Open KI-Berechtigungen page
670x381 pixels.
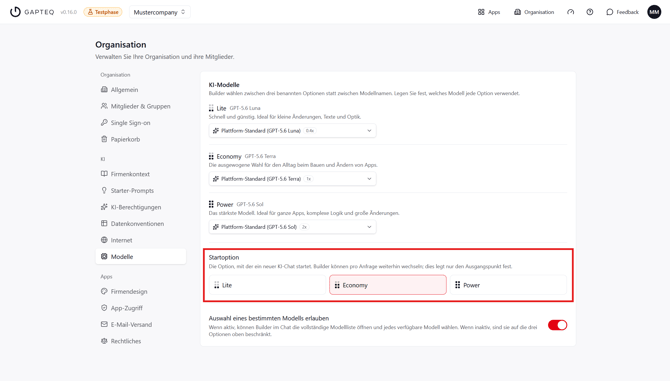141,207
